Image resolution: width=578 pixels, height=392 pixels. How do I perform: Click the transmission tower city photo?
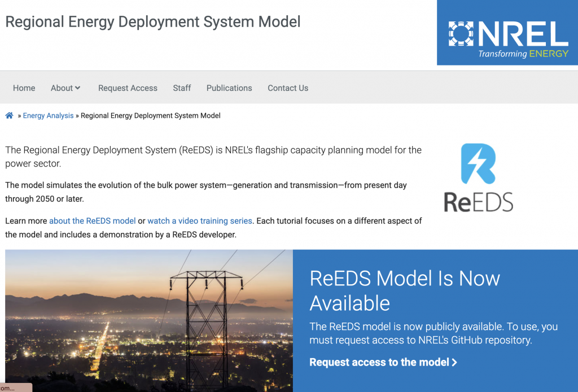(x=149, y=321)
